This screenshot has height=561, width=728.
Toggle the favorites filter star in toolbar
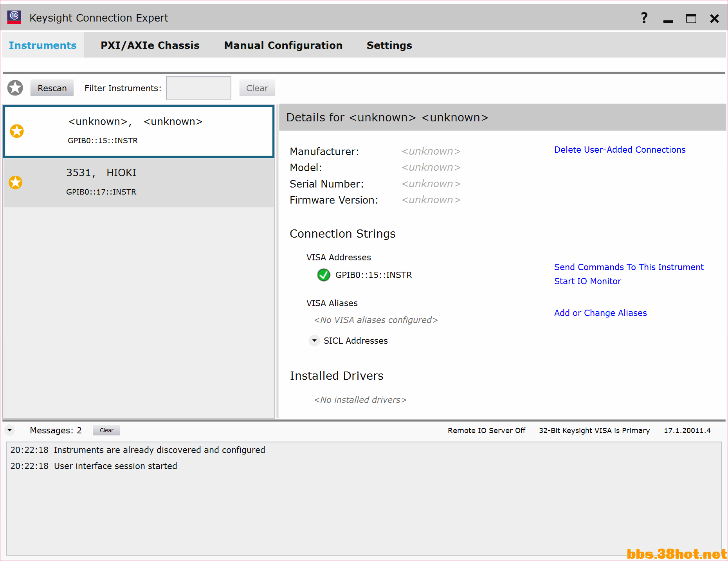[x=15, y=88]
